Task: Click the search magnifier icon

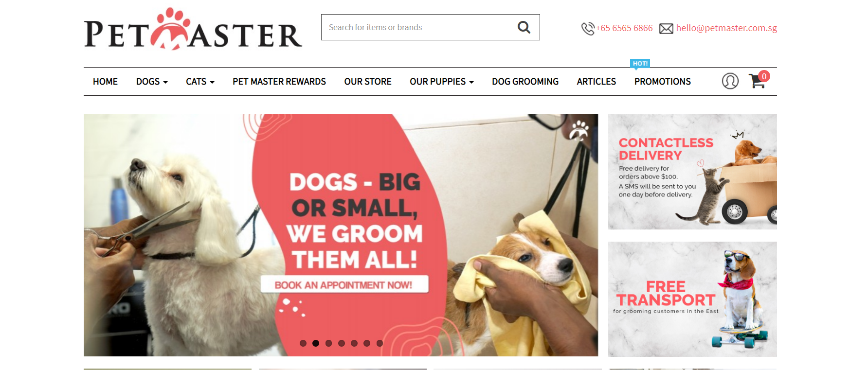Action: (x=524, y=27)
